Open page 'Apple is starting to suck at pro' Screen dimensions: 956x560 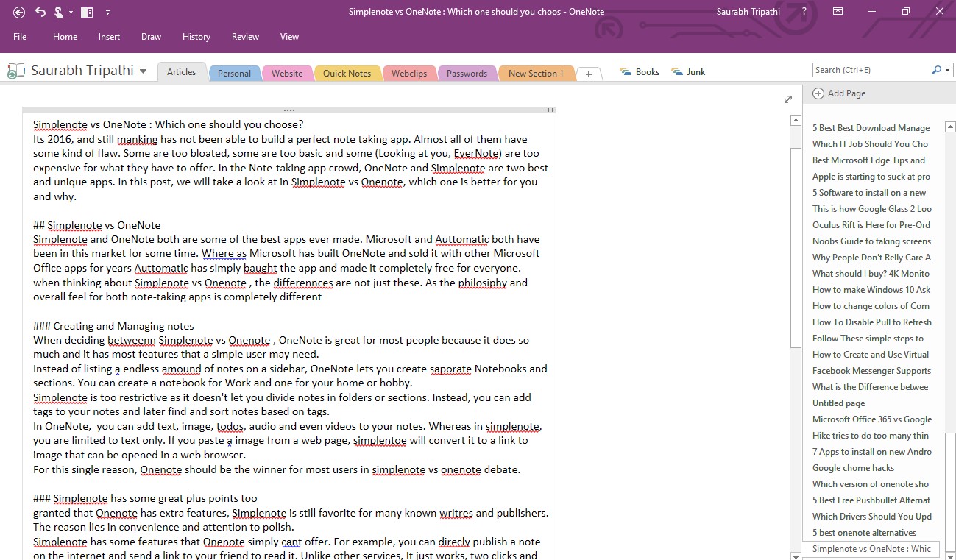(x=873, y=177)
